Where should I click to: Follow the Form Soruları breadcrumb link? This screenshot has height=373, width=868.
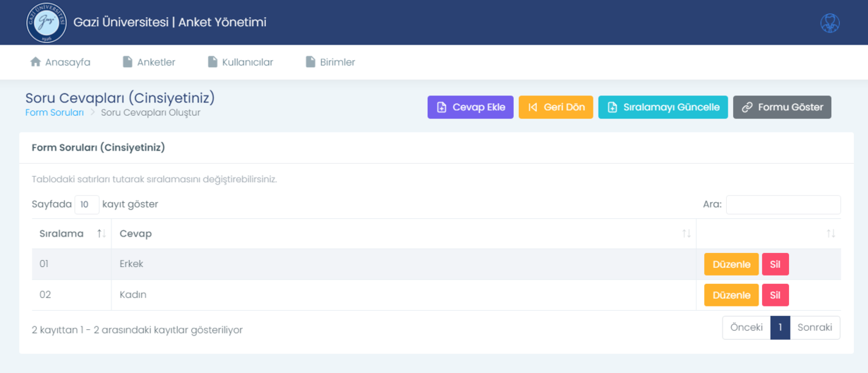point(54,112)
